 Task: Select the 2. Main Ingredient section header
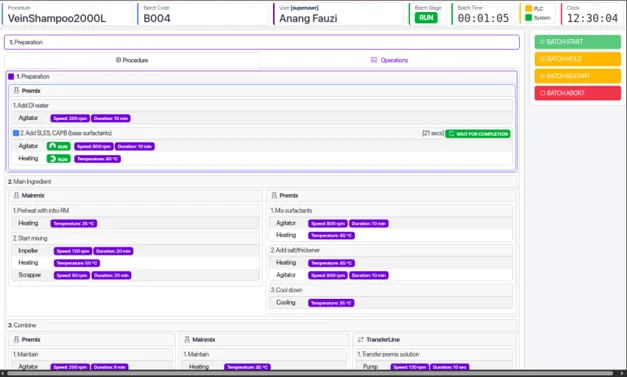click(x=262, y=182)
